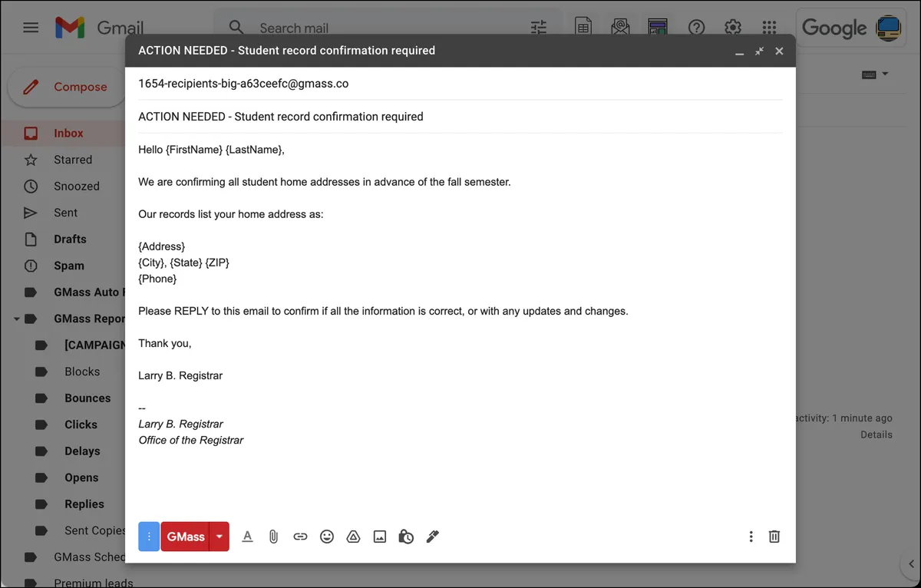Open the GMass Scheduled label
The height and width of the screenshot is (588, 921).
[89, 557]
